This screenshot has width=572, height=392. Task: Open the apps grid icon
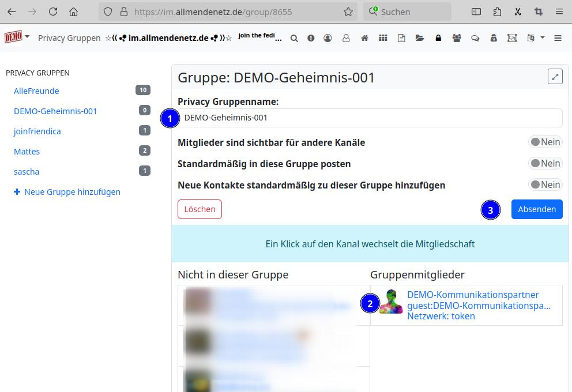(383, 38)
